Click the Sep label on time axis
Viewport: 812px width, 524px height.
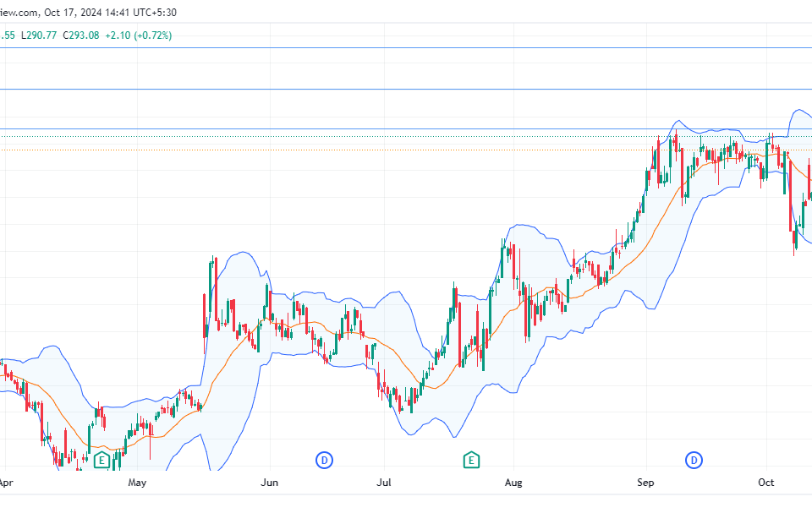[645, 483]
